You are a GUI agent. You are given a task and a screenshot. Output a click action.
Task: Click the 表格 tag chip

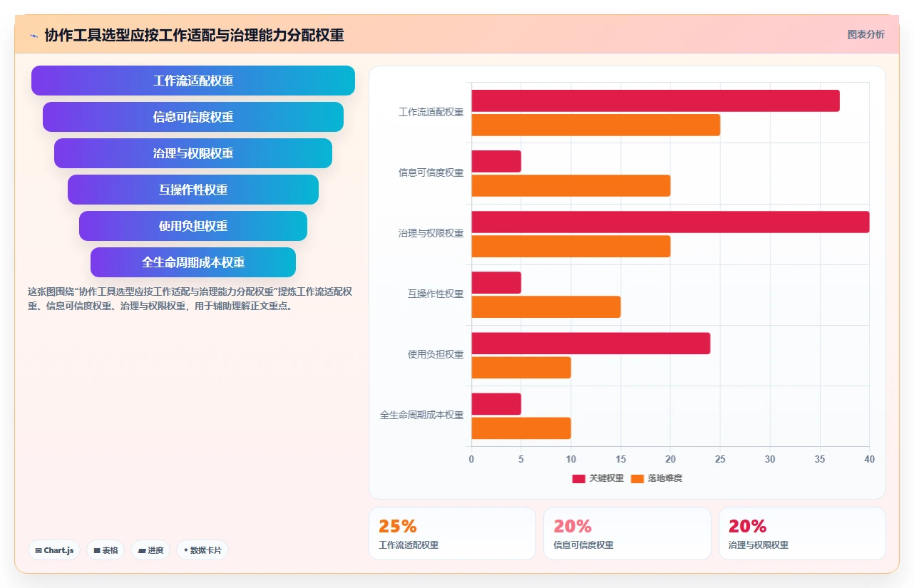coord(106,550)
